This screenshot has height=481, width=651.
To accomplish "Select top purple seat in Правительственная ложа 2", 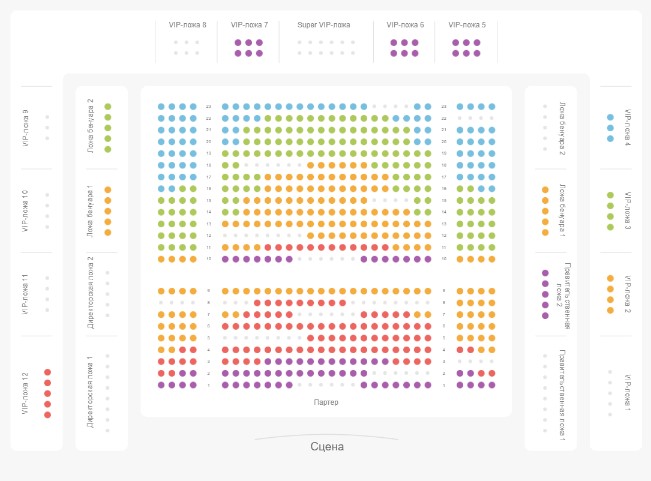I will point(545,273).
